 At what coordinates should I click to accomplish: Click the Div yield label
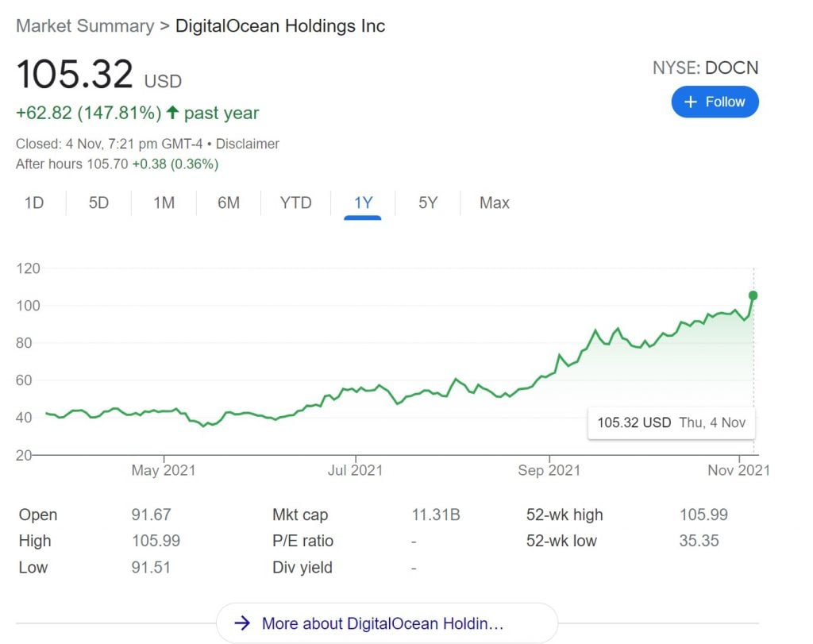(302, 567)
